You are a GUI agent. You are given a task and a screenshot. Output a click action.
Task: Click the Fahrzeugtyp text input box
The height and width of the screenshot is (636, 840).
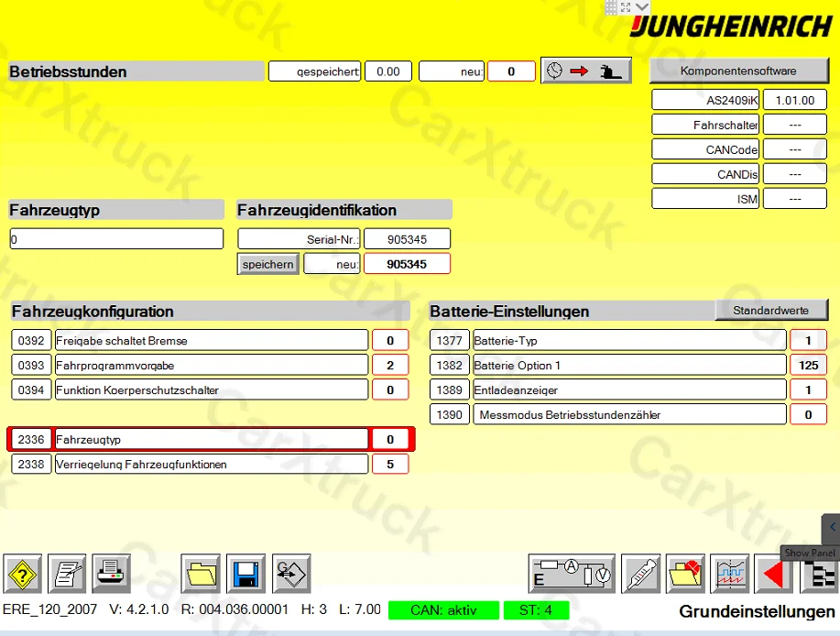(116, 239)
